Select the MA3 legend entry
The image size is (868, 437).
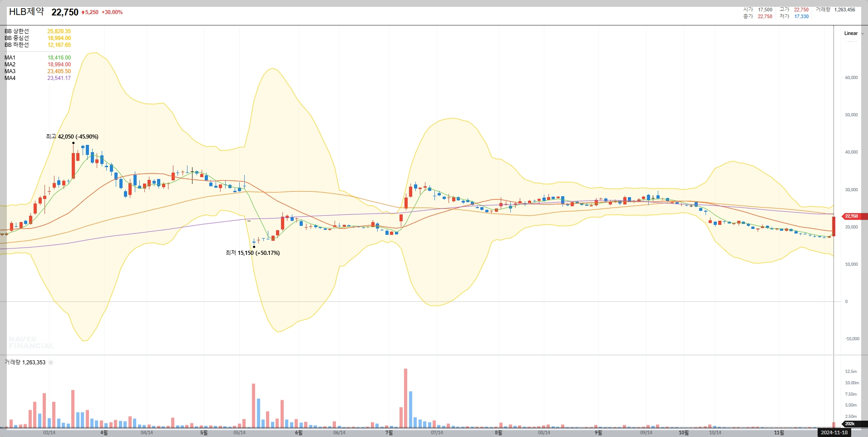(10, 71)
